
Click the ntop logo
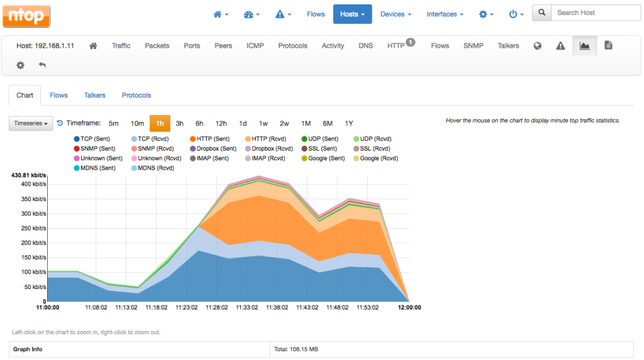pyautogui.click(x=26, y=15)
